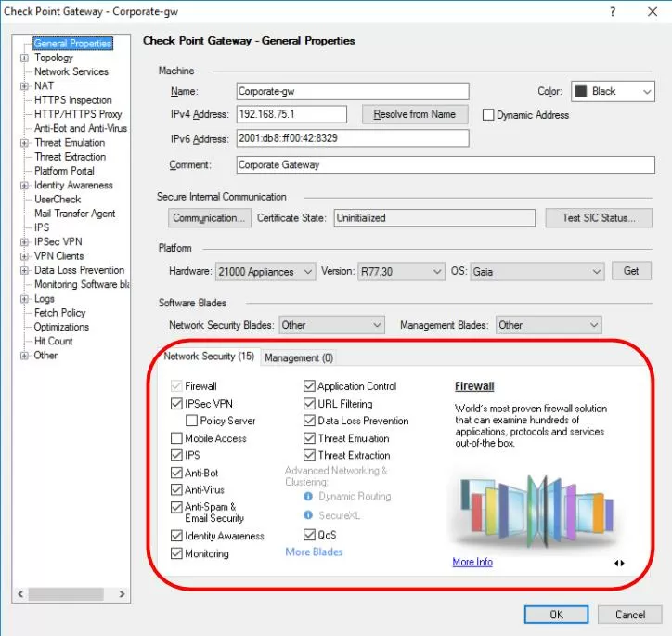The width and height of the screenshot is (672, 636).
Task: Open the Hardware appliances dropdown
Action: pyautogui.click(x=267, y=272)
